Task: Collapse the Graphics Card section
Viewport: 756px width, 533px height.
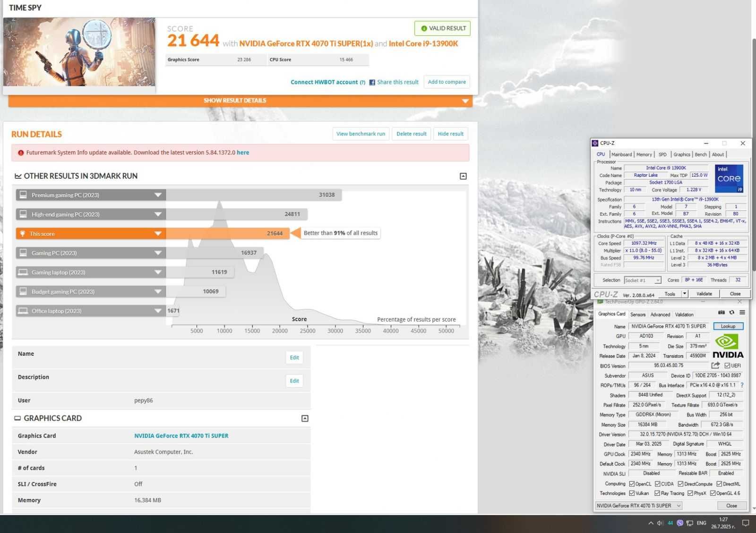Action: pyautogui.click(x=305, y=418)
